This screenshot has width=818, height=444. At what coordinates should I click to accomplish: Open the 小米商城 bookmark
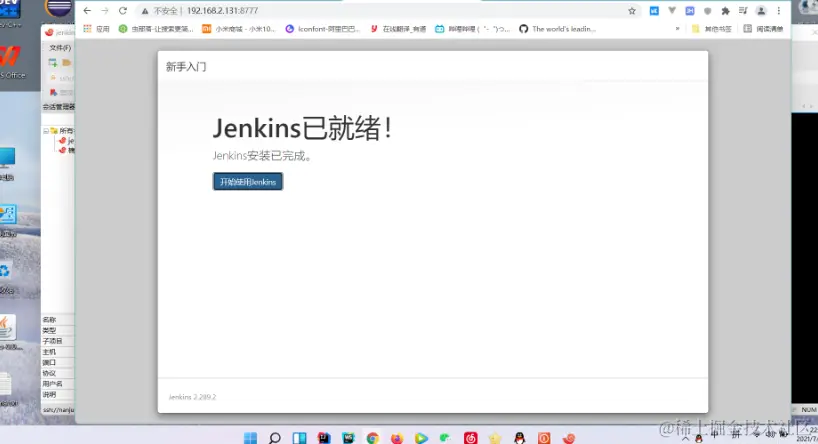[239, 29]
